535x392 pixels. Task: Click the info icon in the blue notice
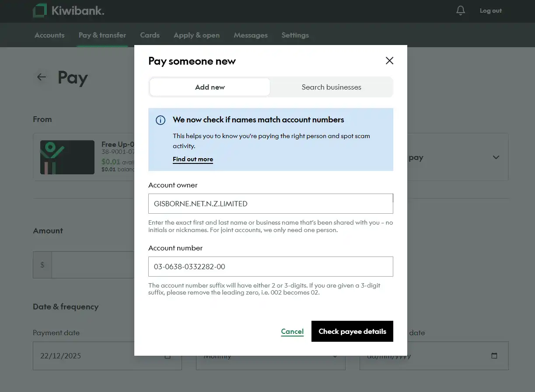click(x=161, y=120)
